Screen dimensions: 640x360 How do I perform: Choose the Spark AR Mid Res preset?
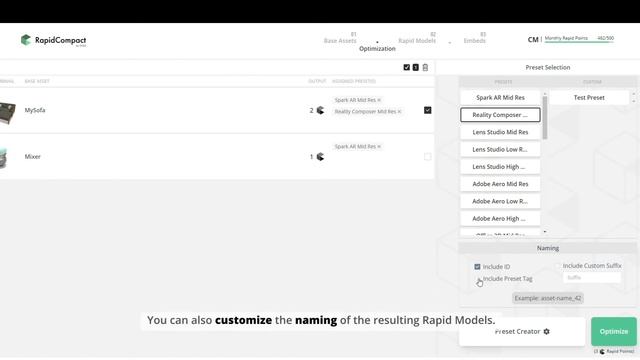click(500, 98)
